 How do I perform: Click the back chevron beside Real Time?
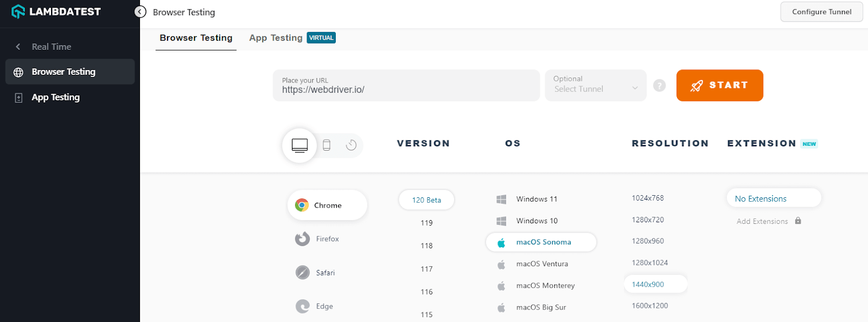click(x=18, y=47)
